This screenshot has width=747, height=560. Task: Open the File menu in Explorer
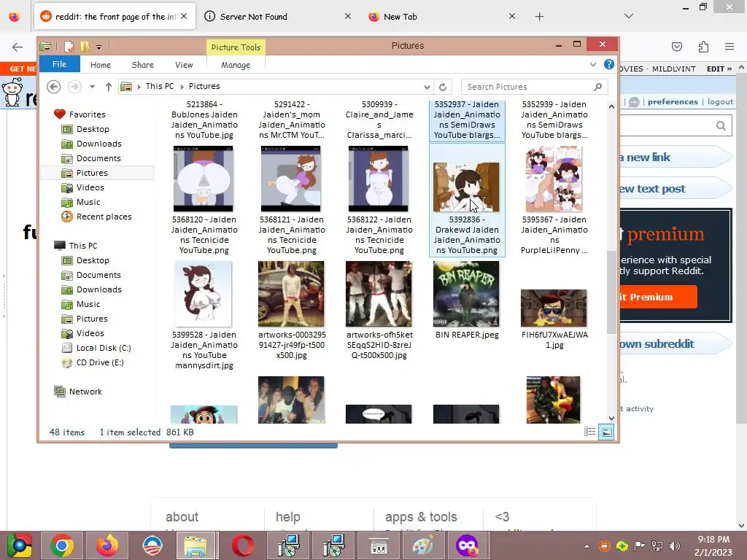[59, 64]
